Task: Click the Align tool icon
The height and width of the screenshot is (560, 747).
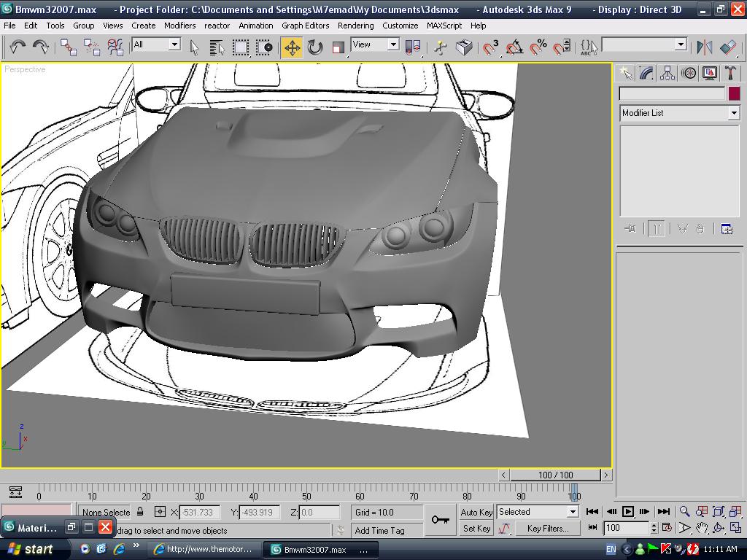Action: (x=728, y=47)
